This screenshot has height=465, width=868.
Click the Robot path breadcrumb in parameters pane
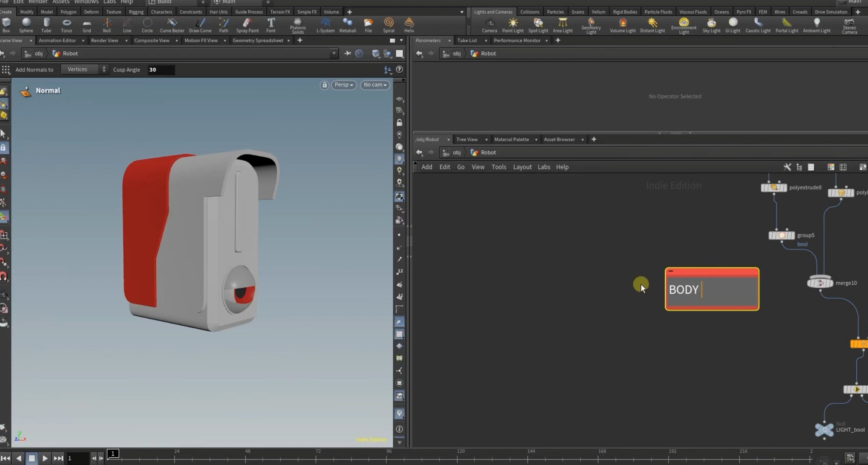[488, 54]
